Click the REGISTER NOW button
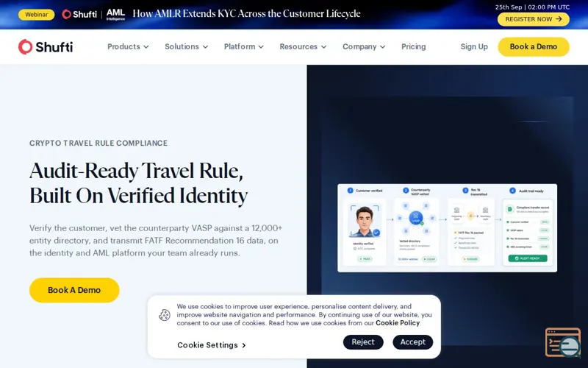Image resolution: width=588 pixels, height=368 pixels. tap(534, 19)
